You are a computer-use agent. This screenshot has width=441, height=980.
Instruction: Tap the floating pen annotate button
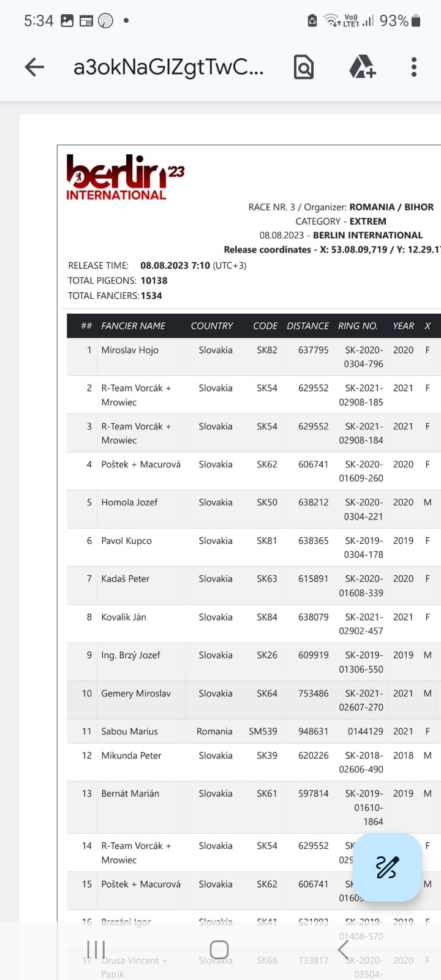[387, 867]
